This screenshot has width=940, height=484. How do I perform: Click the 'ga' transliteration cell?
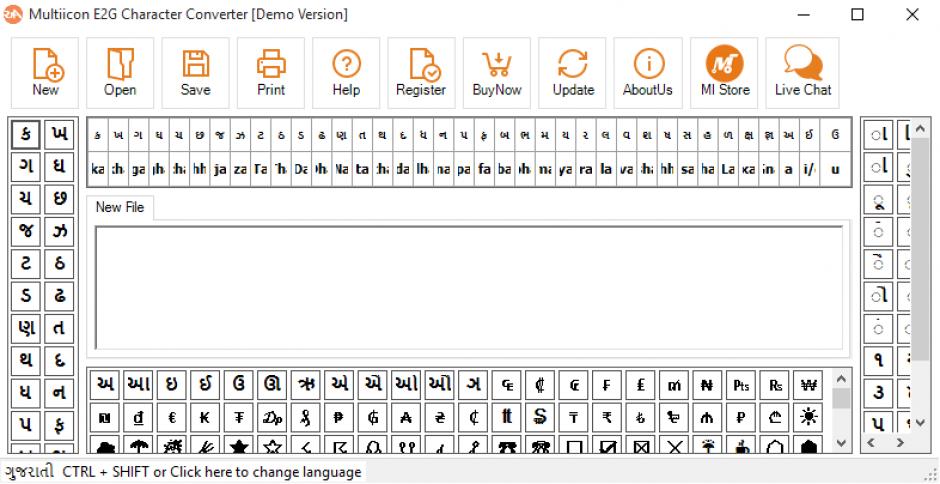pos(138,170)
